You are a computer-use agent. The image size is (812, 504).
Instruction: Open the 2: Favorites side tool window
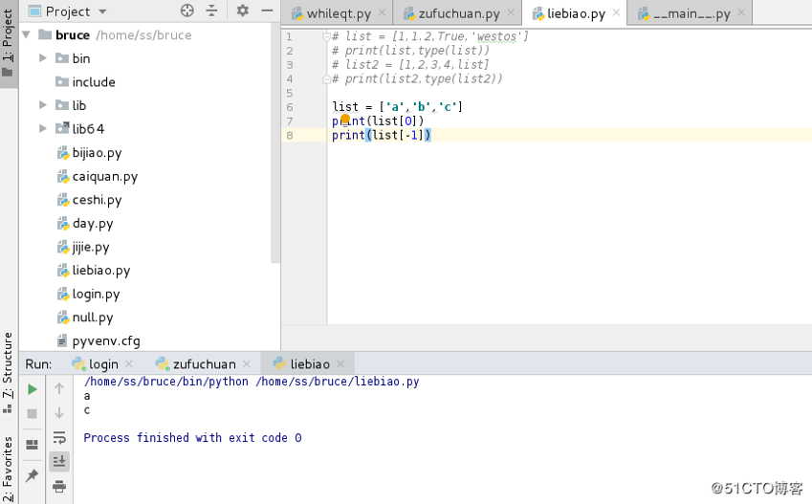tap(8, 469)
